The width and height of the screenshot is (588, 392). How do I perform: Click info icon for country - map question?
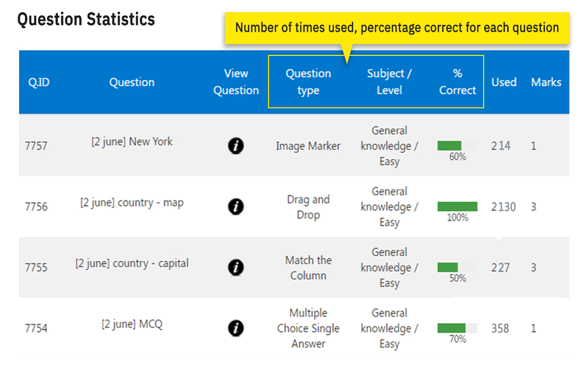pyautogui.click(x=236, y=207)
